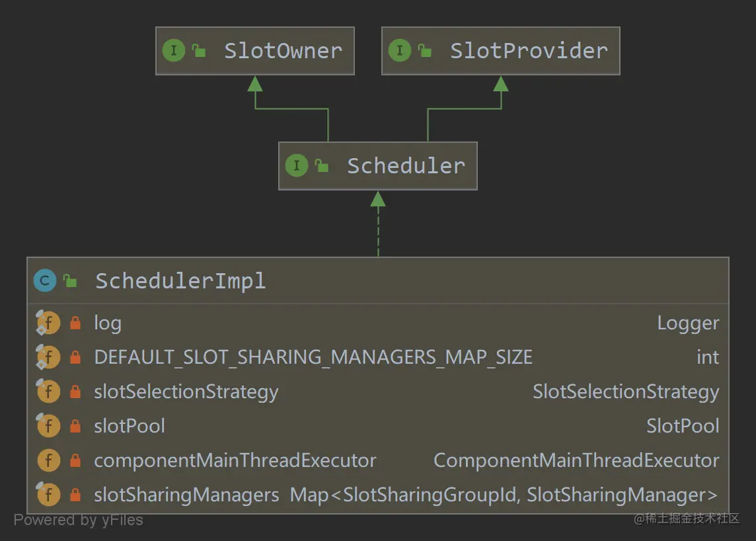Toggle the private lock on slotSelectionStrategy

point(75,391)
